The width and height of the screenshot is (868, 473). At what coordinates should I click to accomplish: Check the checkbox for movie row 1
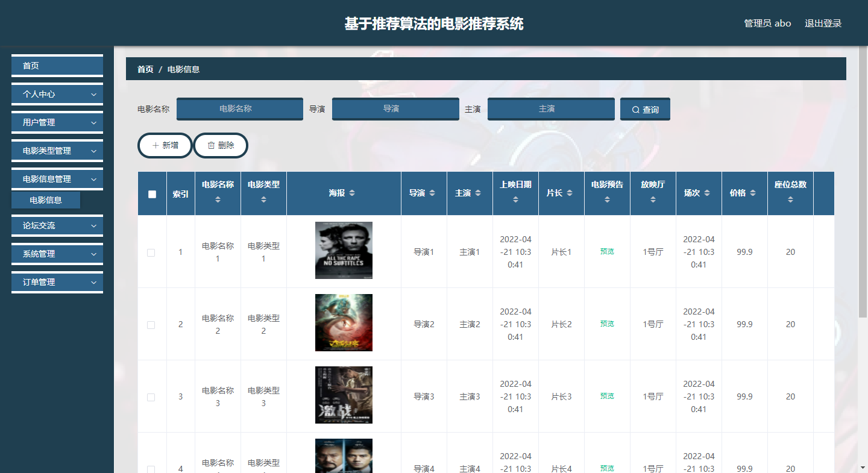(x=151, y=251)
